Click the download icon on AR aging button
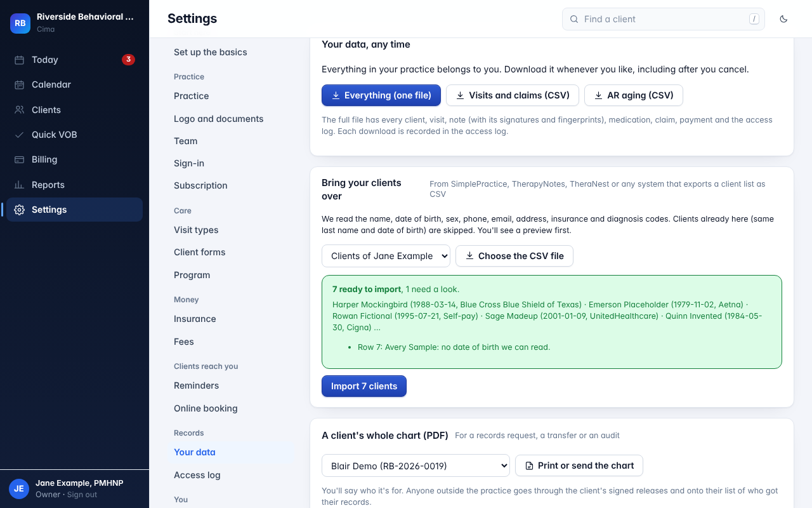The height and width of the screenshot is (508, 812). (598, 95)
